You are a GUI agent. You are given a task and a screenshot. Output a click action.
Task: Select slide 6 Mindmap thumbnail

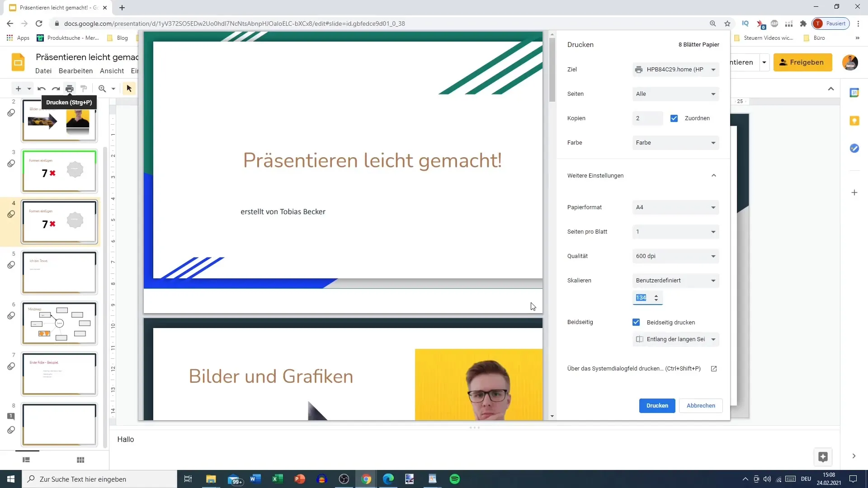coord(59,324)
